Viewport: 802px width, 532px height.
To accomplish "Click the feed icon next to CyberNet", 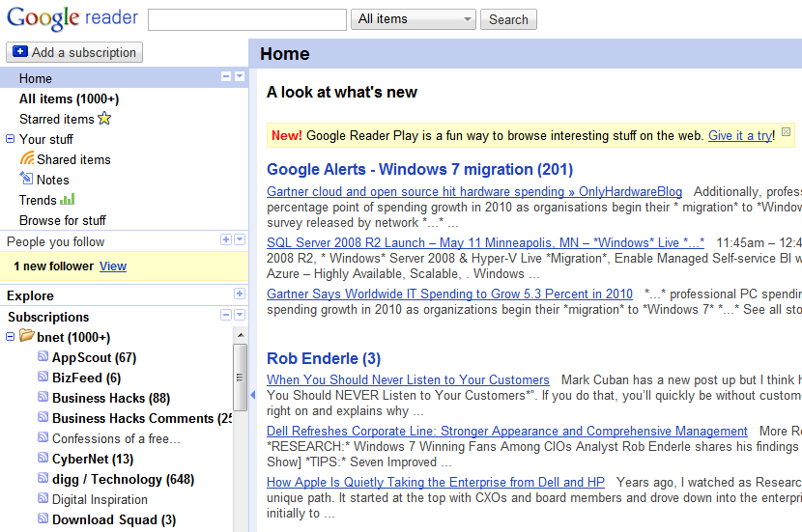I will pos(43,458).
